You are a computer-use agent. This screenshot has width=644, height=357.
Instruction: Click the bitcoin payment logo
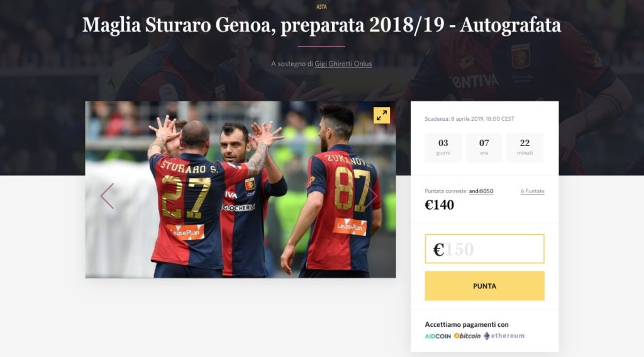click(x=467, y=336)
